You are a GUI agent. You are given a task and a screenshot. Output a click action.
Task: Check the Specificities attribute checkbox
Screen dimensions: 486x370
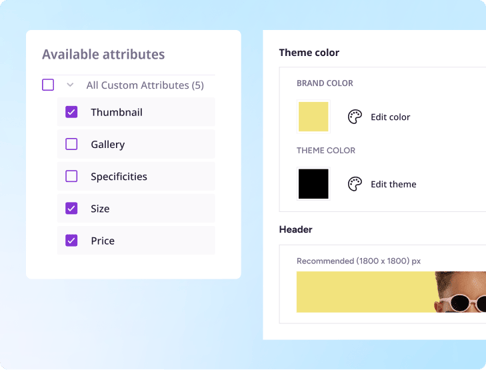click(x=71, y=176)
